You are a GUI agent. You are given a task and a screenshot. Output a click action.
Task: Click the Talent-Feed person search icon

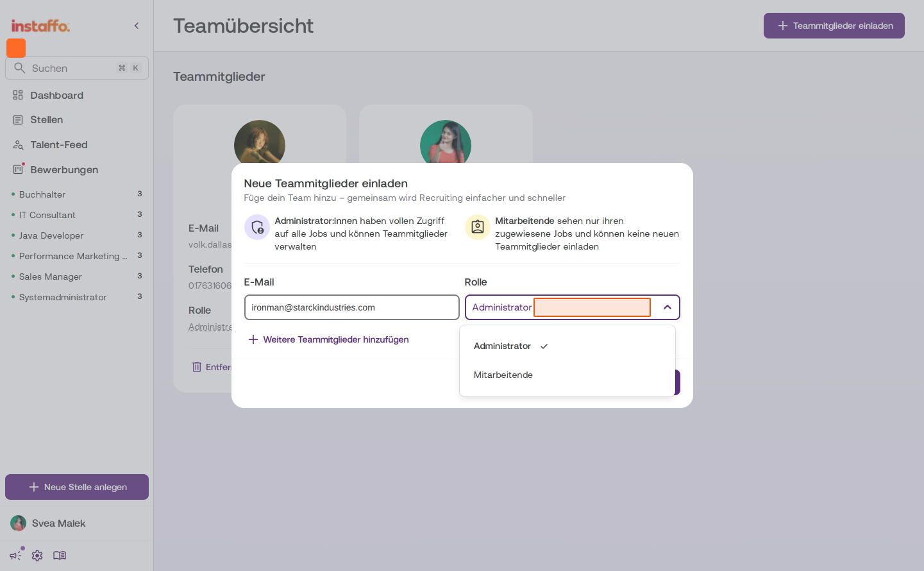pos(18,145)
